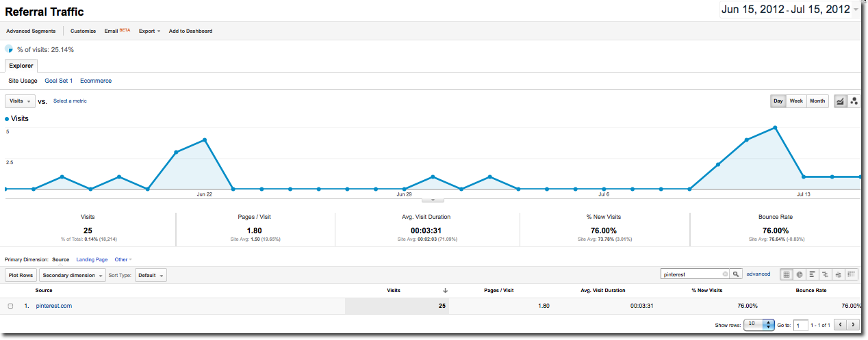868x340 pixels.
Task: Switch to the line chart view icon
Action: (x=840, y=101)
